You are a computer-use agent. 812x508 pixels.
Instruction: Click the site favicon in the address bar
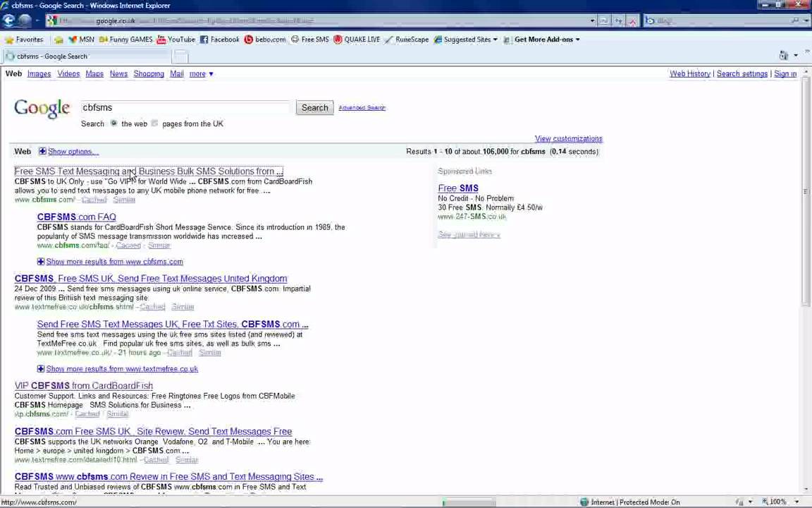point(51,20)
